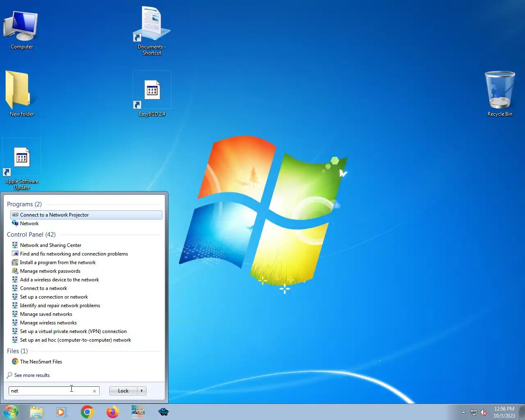Select the New folder desktop icon
The width and height of the screenshot is (525, 420).
pos(21,94)
